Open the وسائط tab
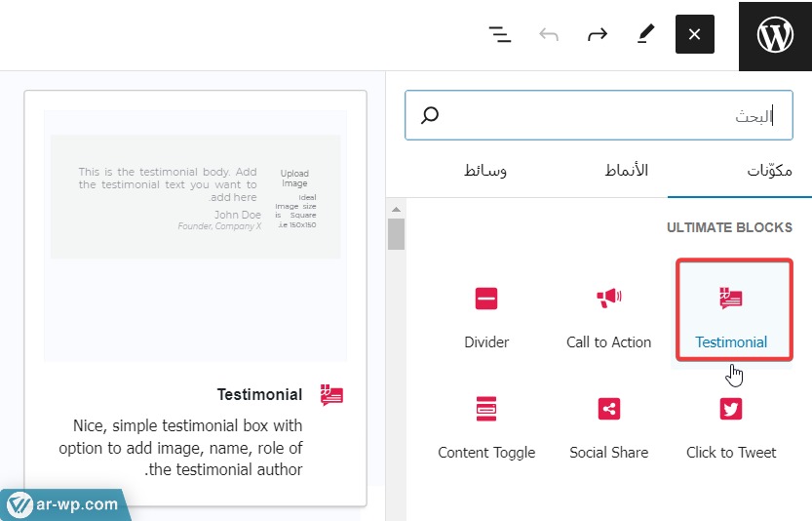Image resolution: width=812 pixels, height=521 pixels. pyautogui.click(x=484, y=171)
